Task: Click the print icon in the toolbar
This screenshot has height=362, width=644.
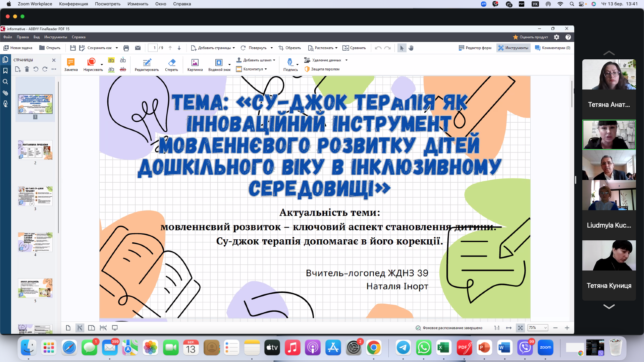Action: pos(126,48)
